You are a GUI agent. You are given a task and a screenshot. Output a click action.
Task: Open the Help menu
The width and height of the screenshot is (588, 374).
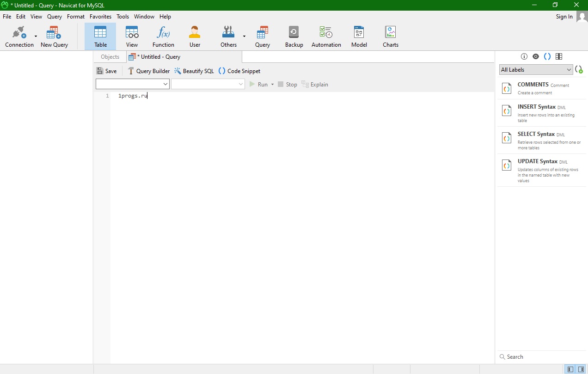[x=165, y=17]
